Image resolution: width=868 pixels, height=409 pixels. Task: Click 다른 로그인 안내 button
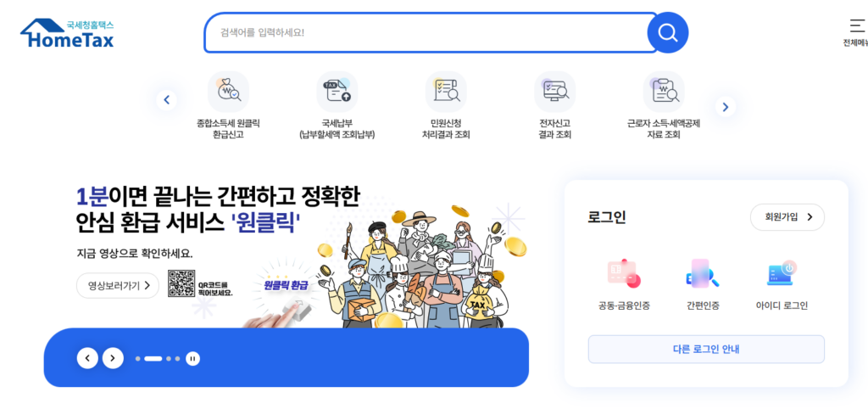point(706,349)
